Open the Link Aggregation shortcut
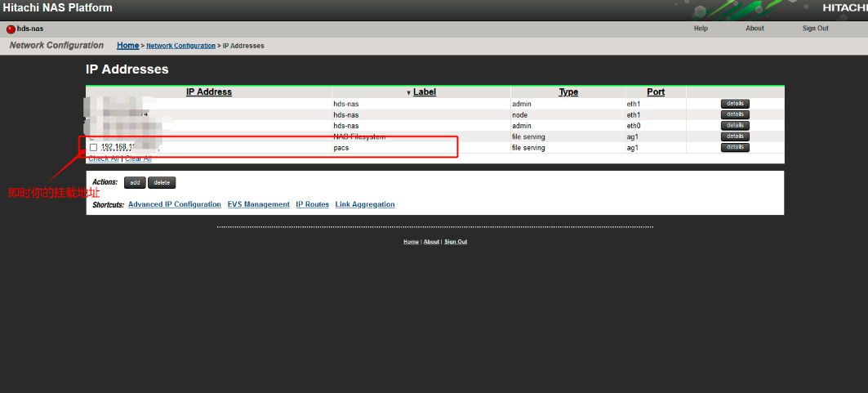The width and height of the screenshot is (868, 393). [x=365, y=204]
